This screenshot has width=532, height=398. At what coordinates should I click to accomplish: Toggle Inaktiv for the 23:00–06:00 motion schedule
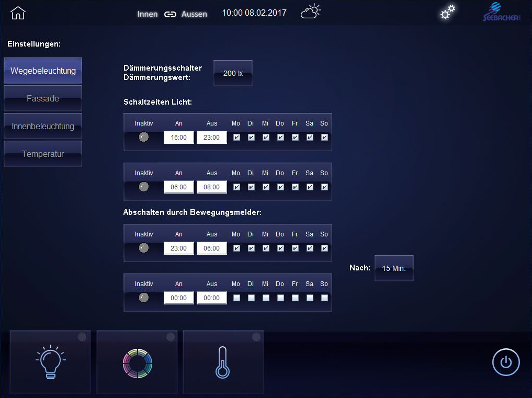point(144,248)
